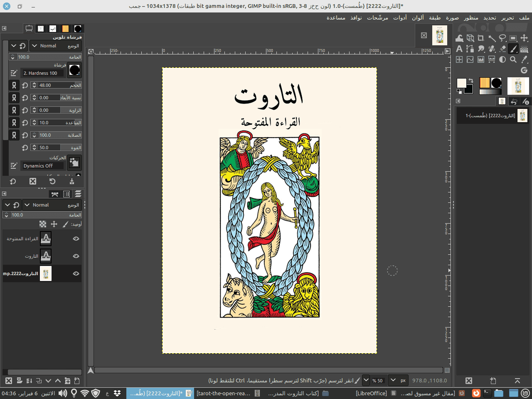Viewport: 532px width, 399px height.
Task: Swap foreground and background colors arrow
Action: point(471,80)
